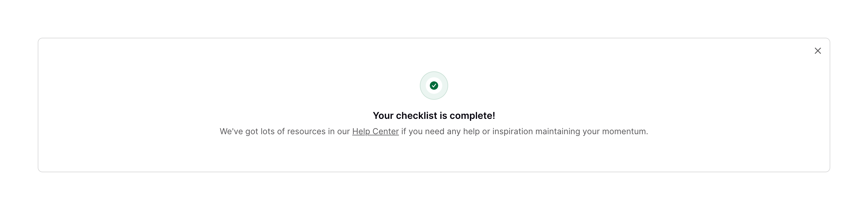Click the words "any help" in the description
The image size is (868, 210).
click(x=463, y=132)
